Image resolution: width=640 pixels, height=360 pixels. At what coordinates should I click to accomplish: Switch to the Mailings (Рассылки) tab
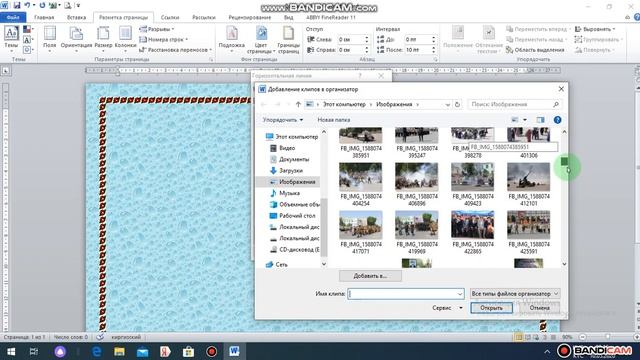pos(204,18)
